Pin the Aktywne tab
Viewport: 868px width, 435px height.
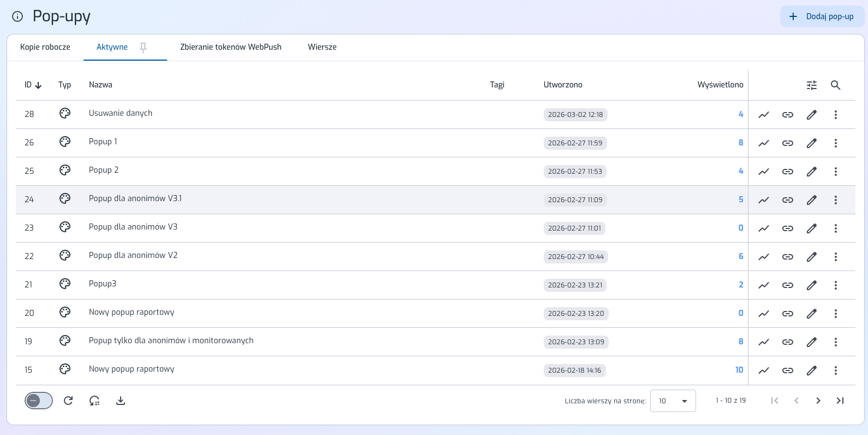[143, 48]
